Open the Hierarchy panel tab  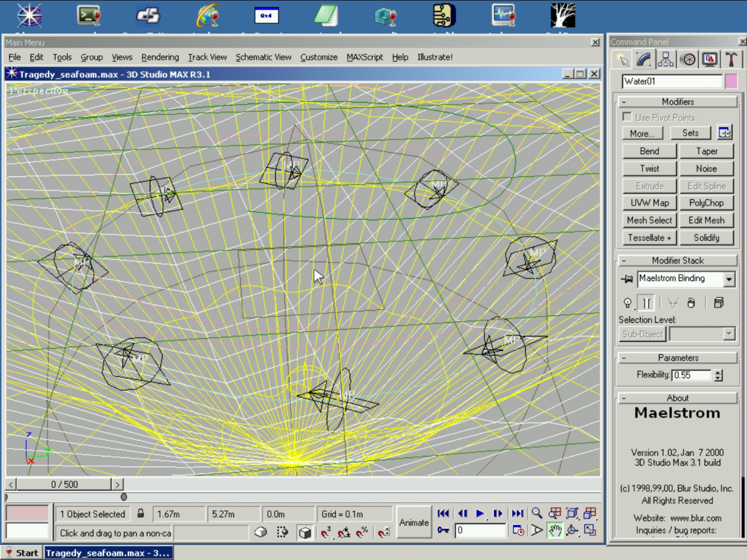pyautogui.click(x=666, y=59)
